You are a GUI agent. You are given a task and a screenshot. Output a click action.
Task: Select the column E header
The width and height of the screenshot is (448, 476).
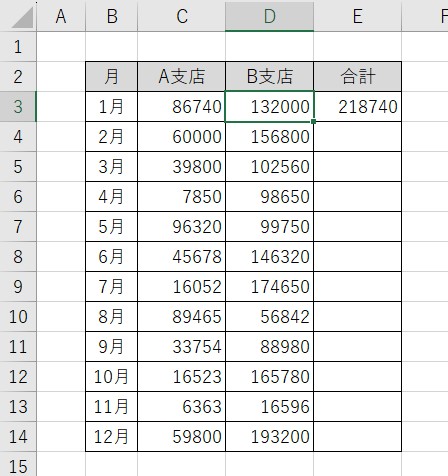358,16
